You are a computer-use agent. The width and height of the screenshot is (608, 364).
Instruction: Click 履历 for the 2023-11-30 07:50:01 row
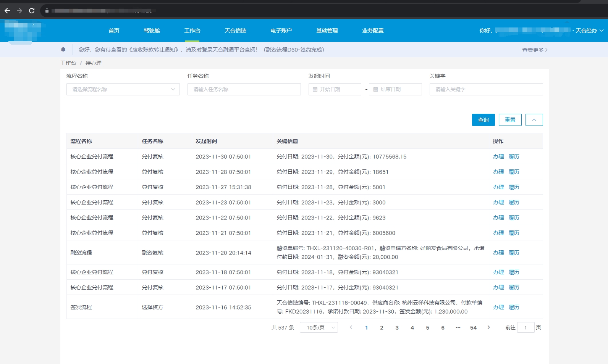[x=514, y=156]
